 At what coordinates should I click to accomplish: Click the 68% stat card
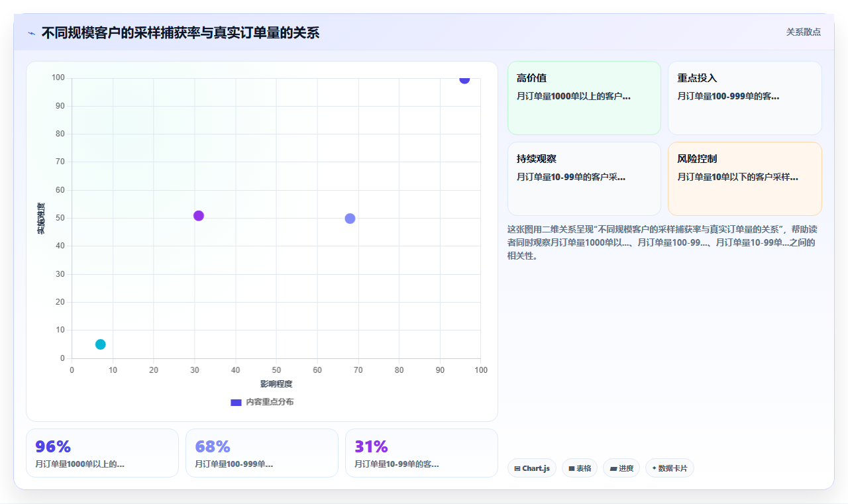click(x=262, y=453)
